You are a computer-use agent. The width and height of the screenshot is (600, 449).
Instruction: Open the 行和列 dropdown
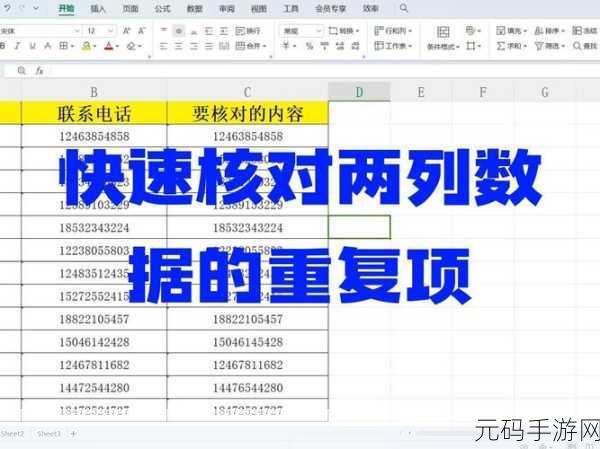pyautogui.click(x=393, y=31)
